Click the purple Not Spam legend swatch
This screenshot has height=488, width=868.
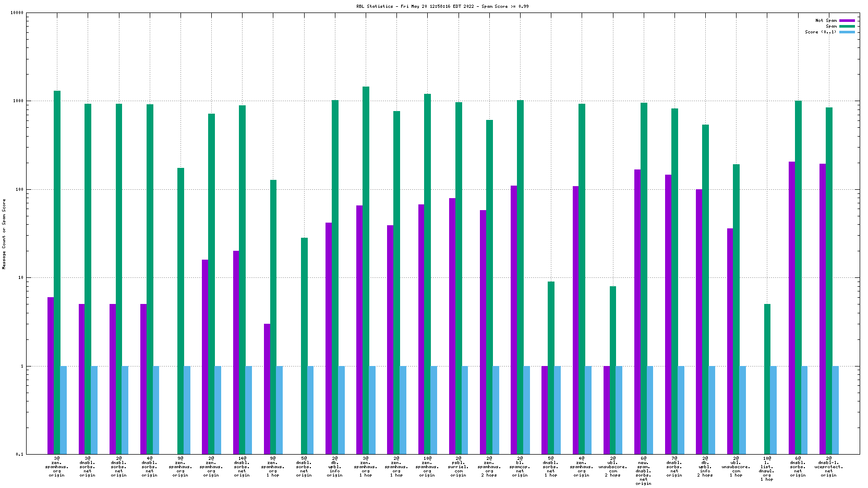pos(847,21)
